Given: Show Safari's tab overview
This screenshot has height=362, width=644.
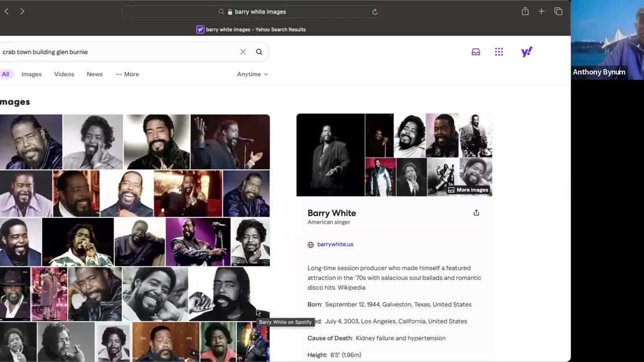Looking at the screenshot, I should coord(558,11).
